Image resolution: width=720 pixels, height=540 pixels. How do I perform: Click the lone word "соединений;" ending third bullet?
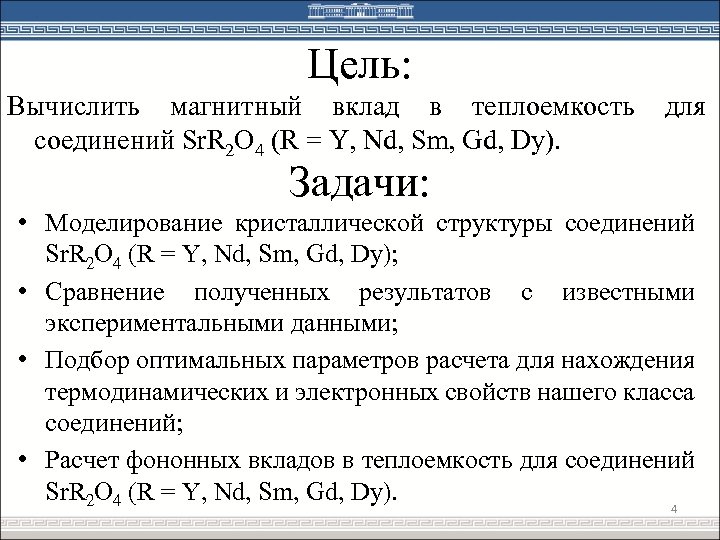pos(114,423)
